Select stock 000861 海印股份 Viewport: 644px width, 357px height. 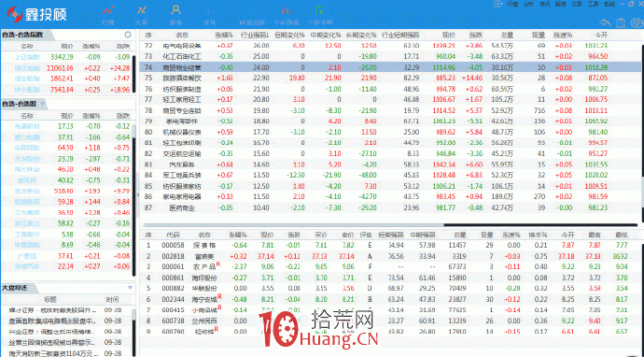[390, 278]
